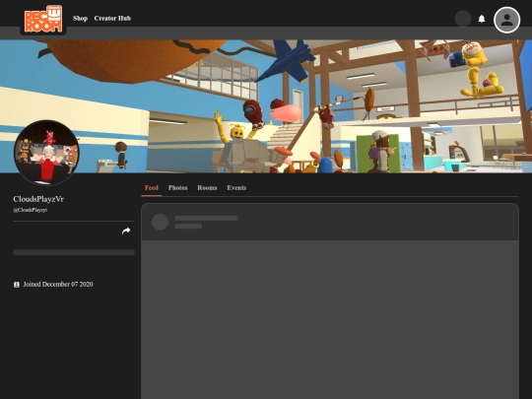Click the CloudsPlayzVr display name

point(38,199)
